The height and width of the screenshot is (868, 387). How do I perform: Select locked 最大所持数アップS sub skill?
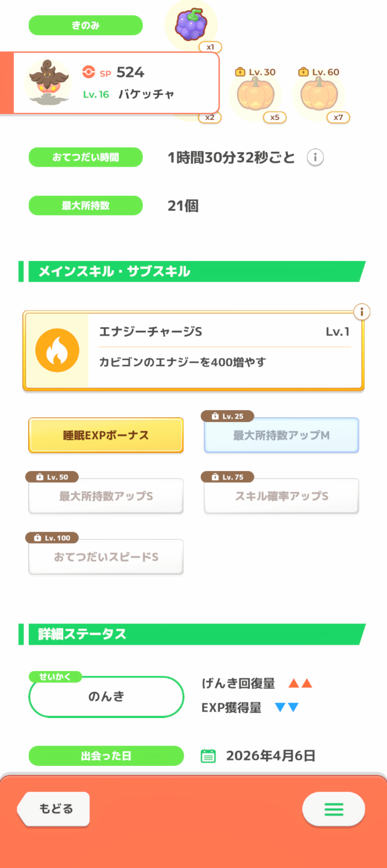[106, 496]
